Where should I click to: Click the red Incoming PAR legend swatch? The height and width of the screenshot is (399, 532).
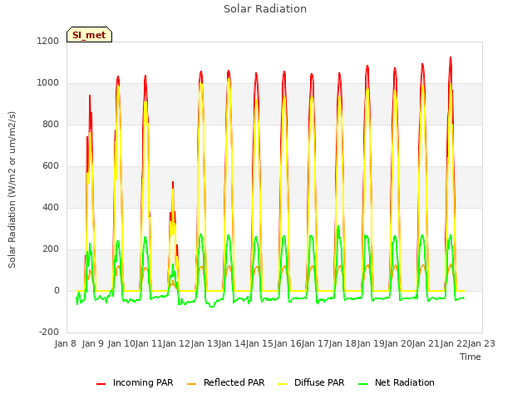tap(101, 383)
